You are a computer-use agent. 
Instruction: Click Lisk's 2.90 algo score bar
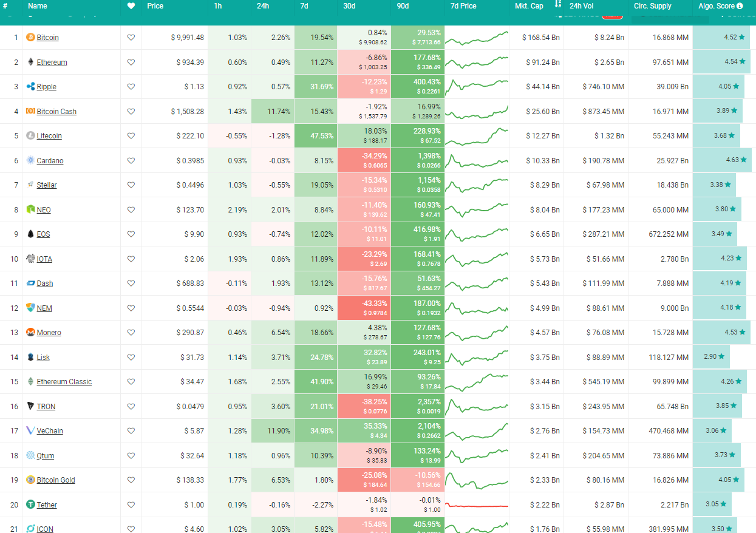711,357
